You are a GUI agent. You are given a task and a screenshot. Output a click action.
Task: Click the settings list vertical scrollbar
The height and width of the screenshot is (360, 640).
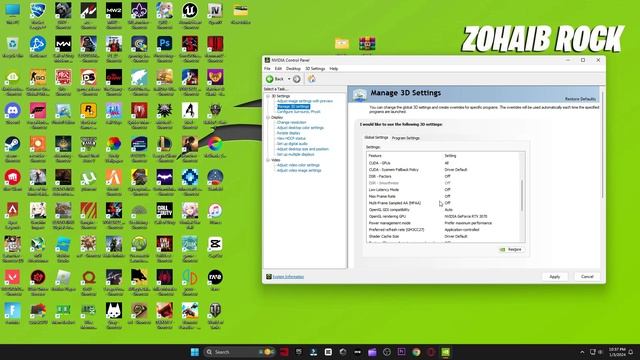pyautogui.click(x=522, y=196)
